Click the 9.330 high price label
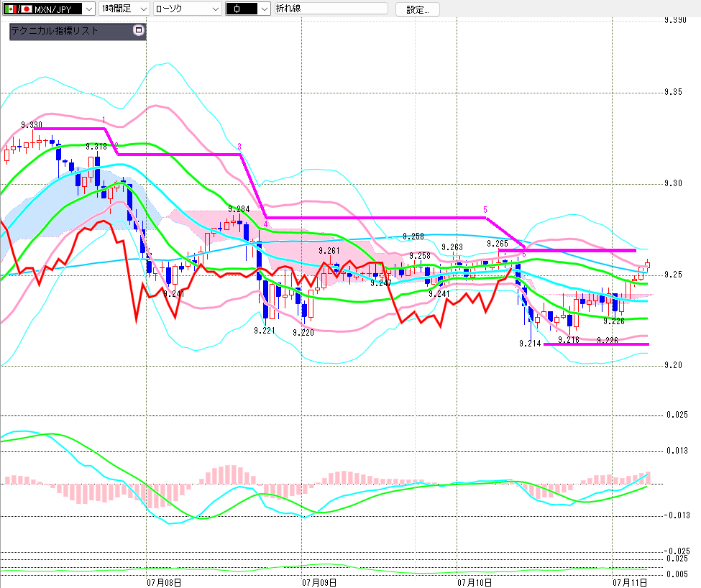This screenshot has width=701, height=588. 32,124
